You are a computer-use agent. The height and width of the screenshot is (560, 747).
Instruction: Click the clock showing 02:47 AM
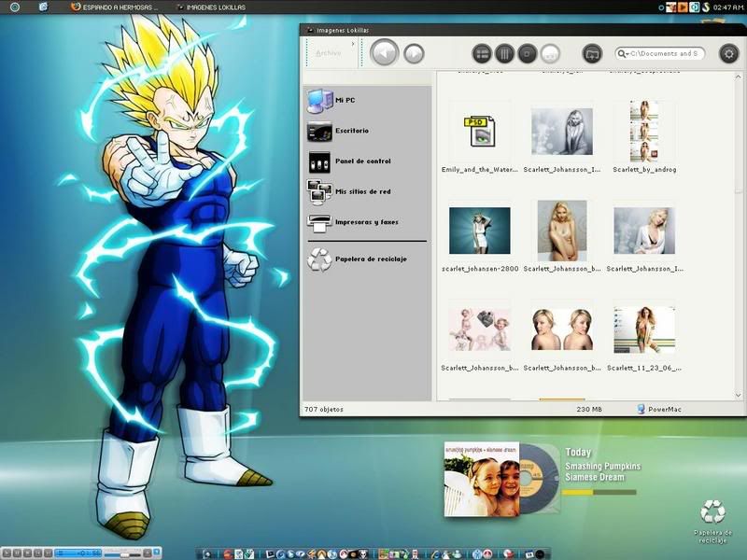click(x=728, y=7)
